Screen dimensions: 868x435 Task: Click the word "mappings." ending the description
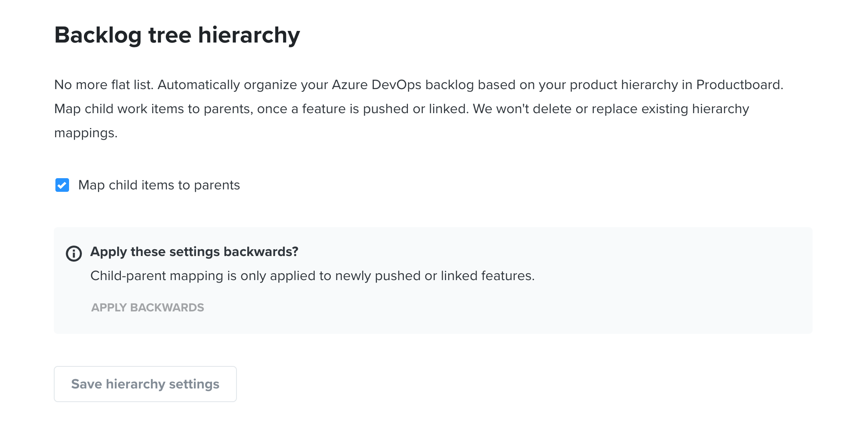[x=86, y=133]
